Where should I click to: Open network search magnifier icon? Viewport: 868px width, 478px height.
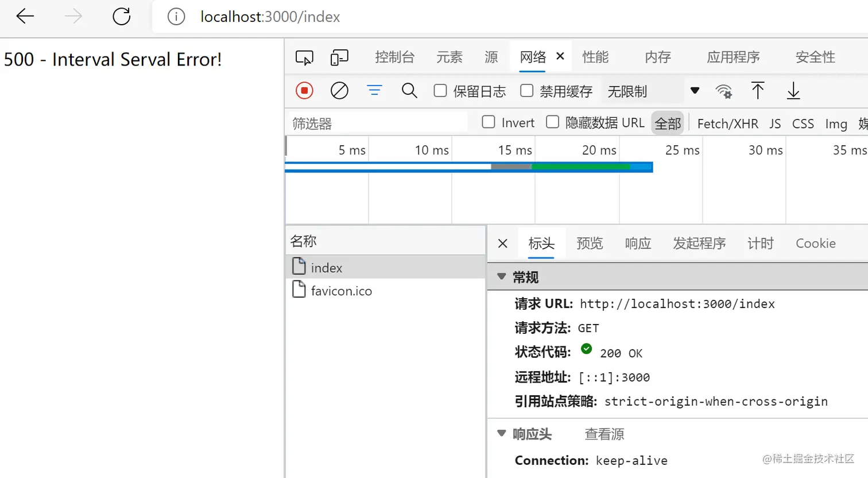pyautogui.click(x=409, y=91)
